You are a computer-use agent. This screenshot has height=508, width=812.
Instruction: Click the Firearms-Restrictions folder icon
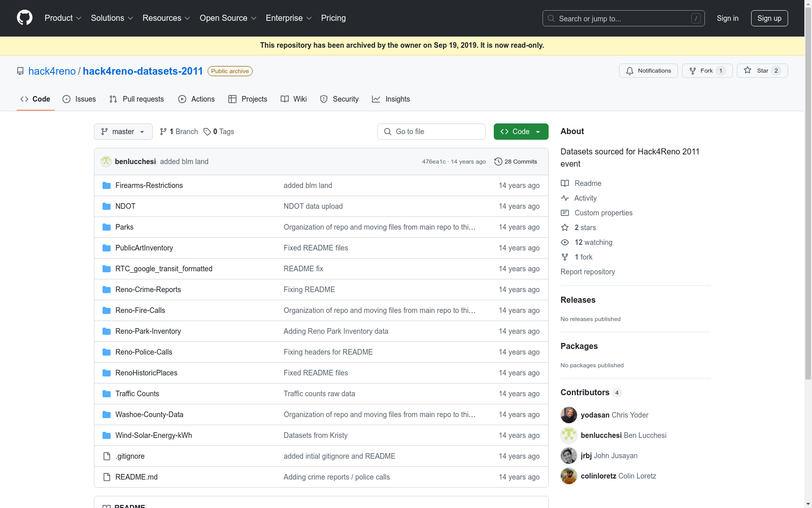click(x=107, y=185)
